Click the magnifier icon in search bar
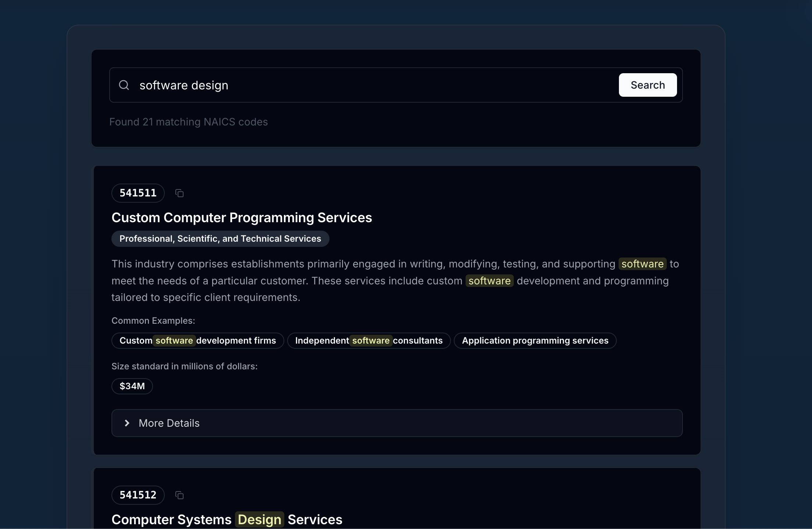812x529 pixels. tap(124, 85)
